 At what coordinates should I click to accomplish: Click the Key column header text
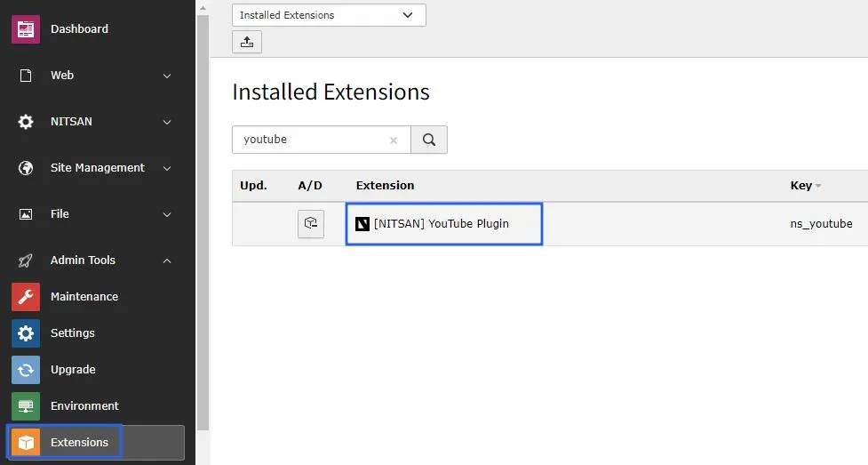[x=801, y=186]
